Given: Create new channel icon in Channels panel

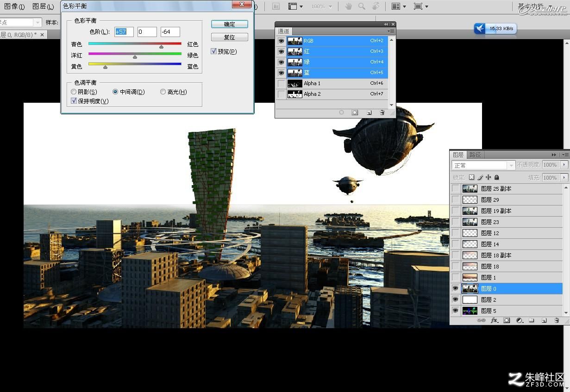Looking at the screenshot, I should coord(369,112).
